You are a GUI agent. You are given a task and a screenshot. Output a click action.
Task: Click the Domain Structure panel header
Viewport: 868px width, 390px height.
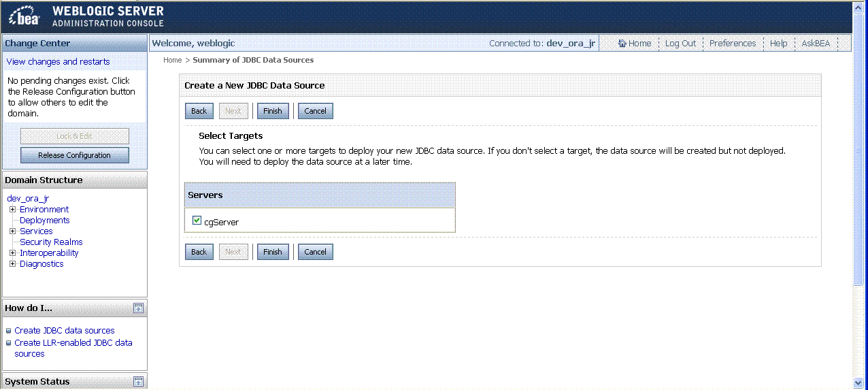coord(75,180)
